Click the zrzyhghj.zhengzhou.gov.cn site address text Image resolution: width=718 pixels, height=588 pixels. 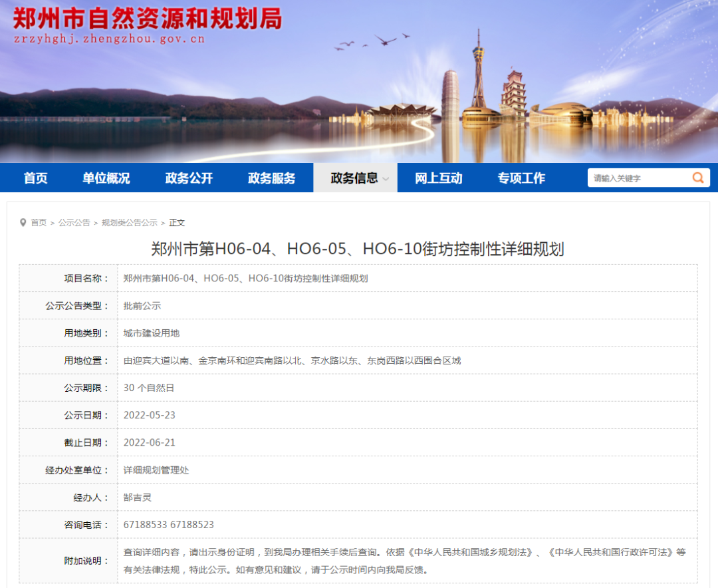(x=110, y=39)
